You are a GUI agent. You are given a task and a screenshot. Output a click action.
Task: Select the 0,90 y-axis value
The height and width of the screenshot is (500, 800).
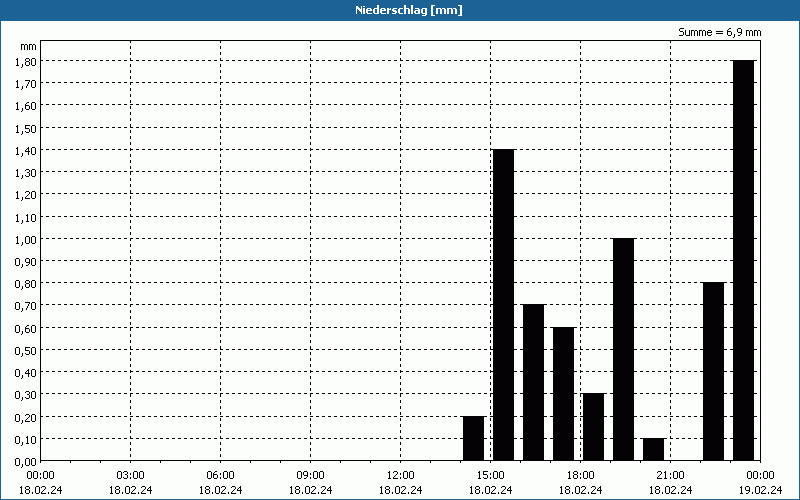coord(26,261)
